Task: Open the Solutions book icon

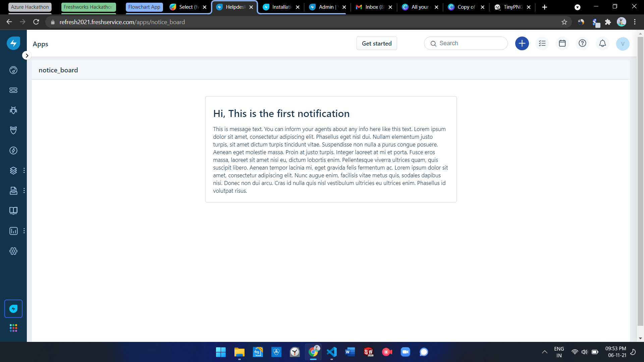Action: pos(13,211)
